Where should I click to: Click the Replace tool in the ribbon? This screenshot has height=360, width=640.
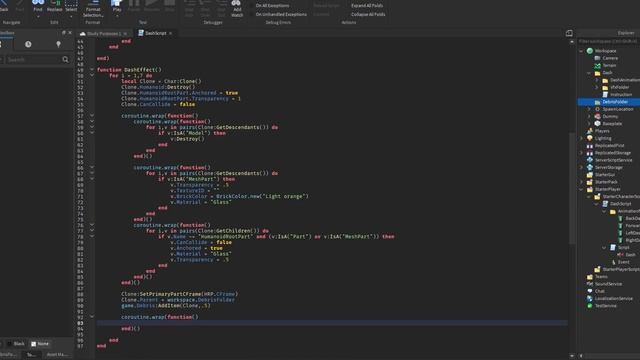coord(55,6)
